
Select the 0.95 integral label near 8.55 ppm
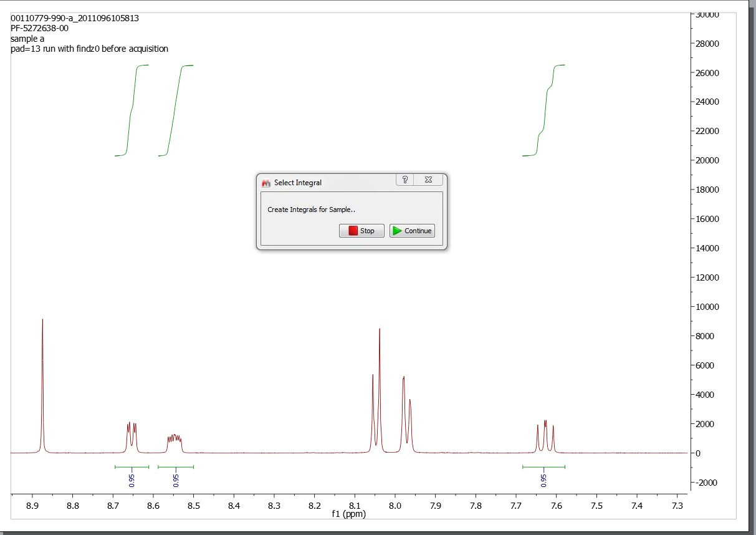point(176,480)
